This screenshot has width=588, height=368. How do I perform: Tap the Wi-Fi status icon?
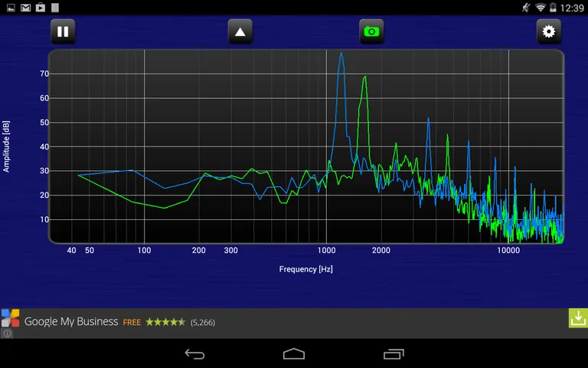(541, 8)
